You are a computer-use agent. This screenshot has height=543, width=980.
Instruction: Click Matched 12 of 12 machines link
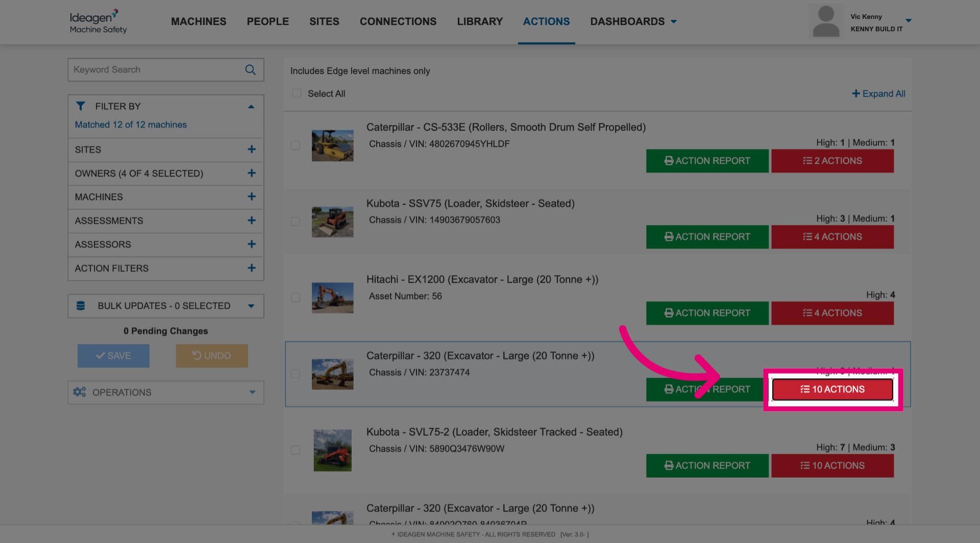tap(131, 125)
